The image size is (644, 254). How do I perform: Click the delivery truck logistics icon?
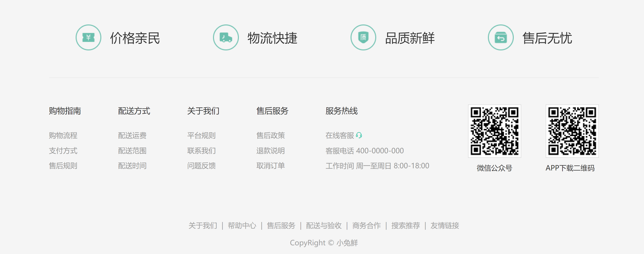coord(226,38)
